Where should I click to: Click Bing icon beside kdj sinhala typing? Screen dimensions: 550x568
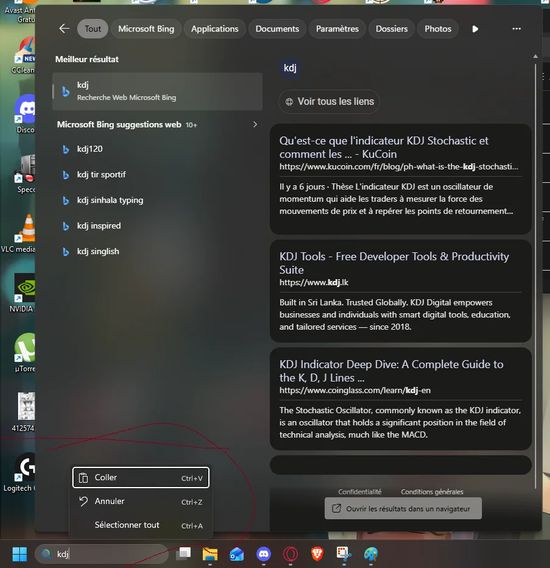coord(66,200)
